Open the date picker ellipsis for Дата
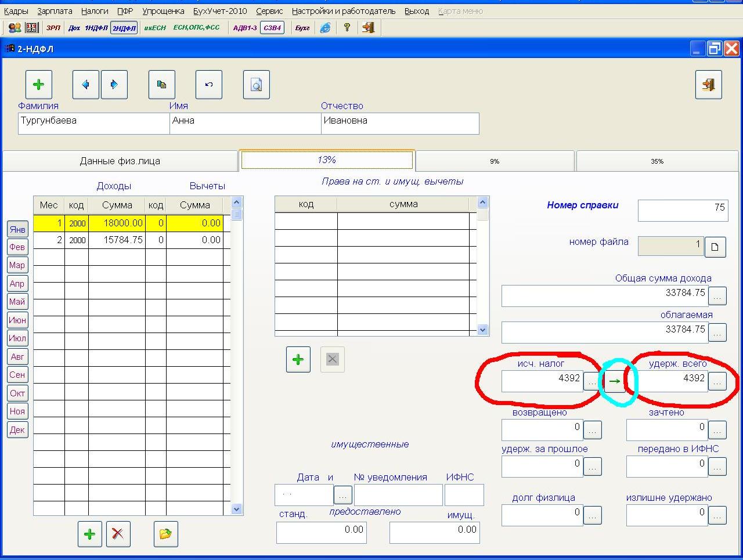This screenshot has width=743, height=560. (343, 495)
